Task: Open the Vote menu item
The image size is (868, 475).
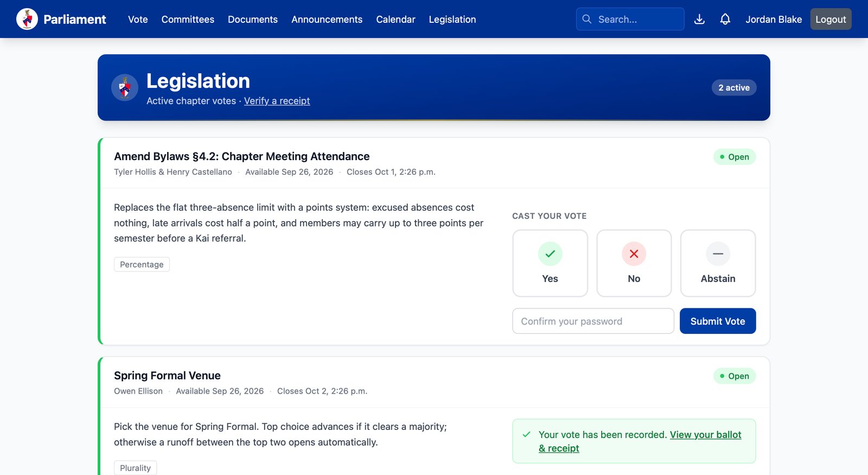Action: click(138, 19)
